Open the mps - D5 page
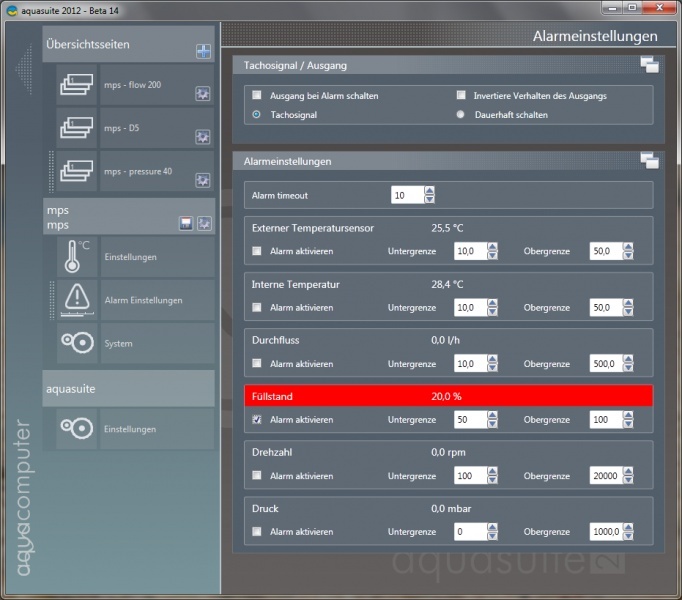 [157, 128]
